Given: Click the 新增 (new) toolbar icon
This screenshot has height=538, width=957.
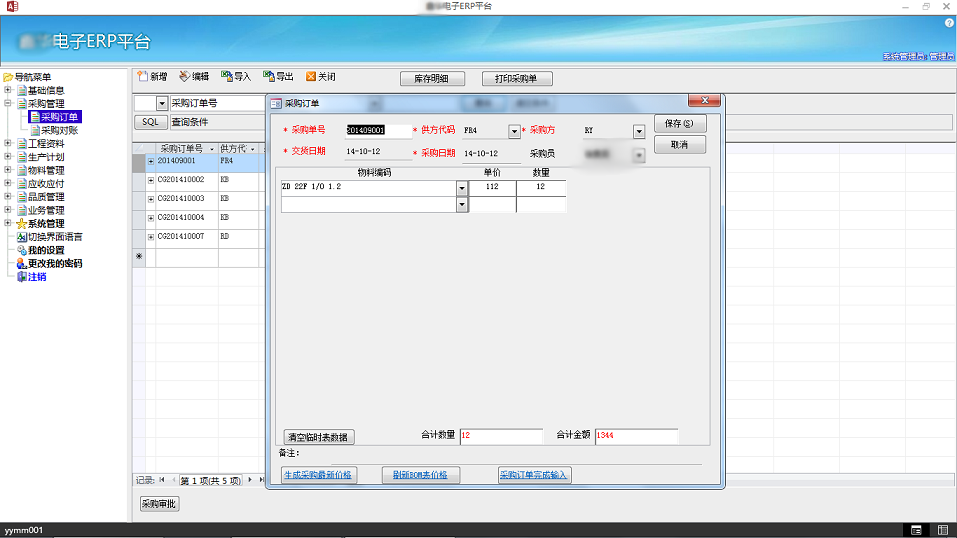Looking at the screenshot, I should tap(142, 76).
